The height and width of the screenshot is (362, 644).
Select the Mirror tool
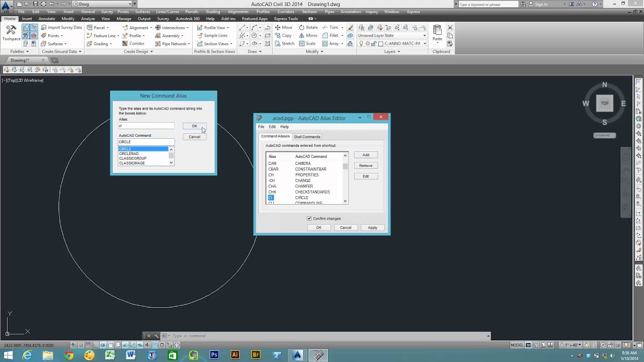[x=308, y=35]
